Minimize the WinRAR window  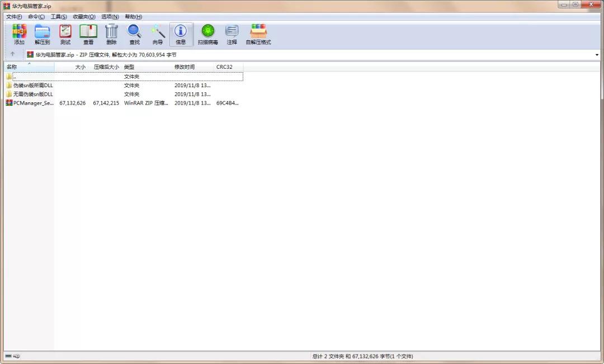(564, 4)
